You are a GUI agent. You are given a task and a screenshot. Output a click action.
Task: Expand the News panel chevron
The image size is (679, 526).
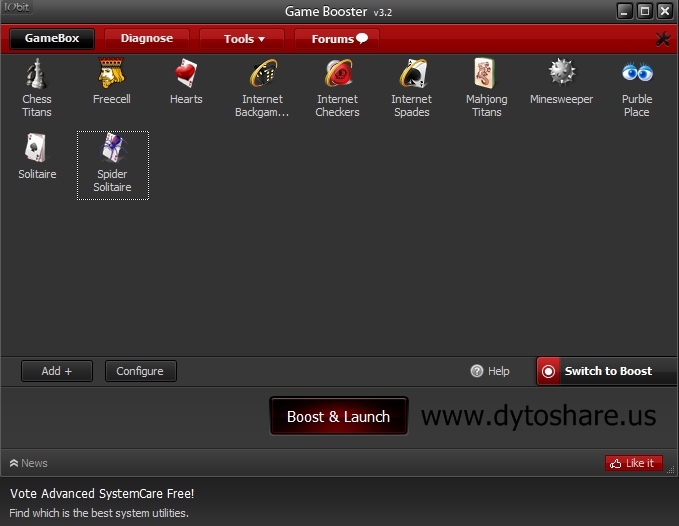(14, 463)
